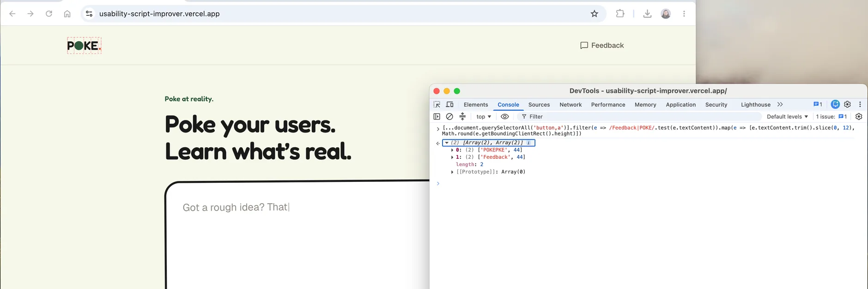This screenshot has height=289, width=868.
Task: Open the Network tab in DevTools
Action: coord(571,105)
